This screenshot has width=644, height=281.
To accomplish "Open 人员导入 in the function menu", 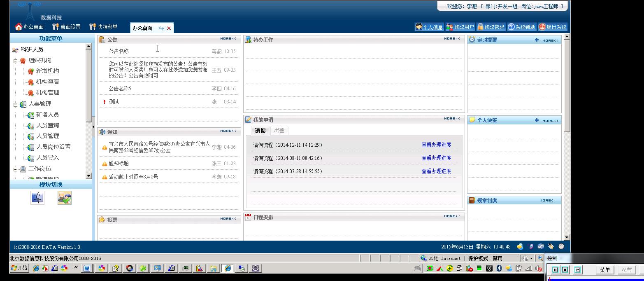I will [47, 157].
